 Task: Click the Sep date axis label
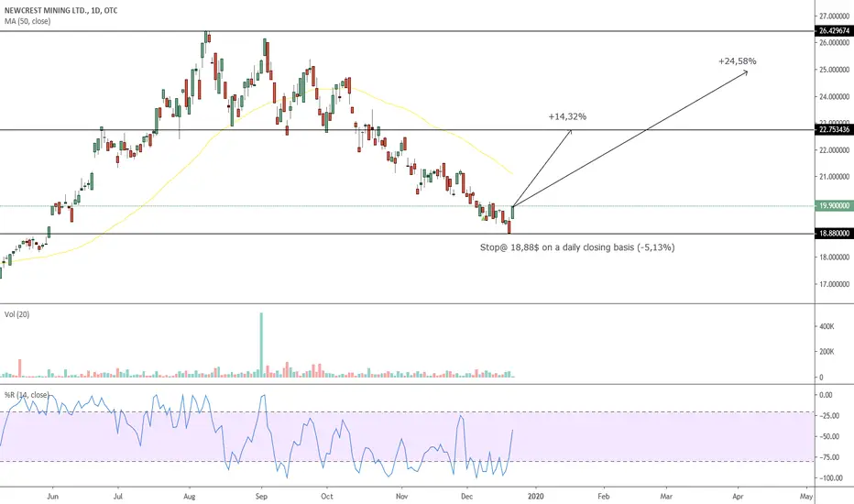tap(261, 497)
